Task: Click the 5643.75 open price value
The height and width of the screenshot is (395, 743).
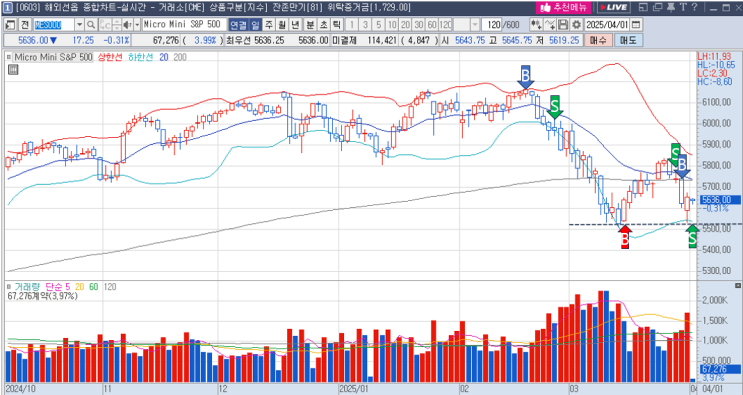Action: pos(469,41)
